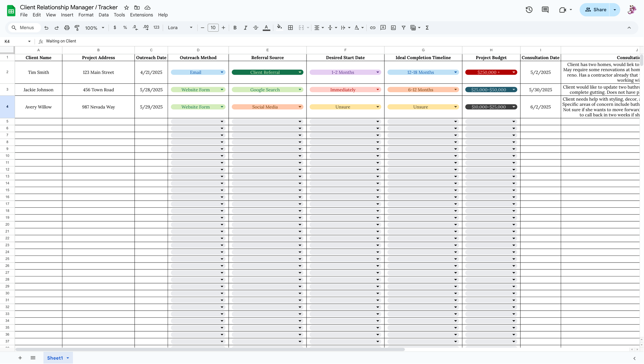Open version history clock icon
This screenshot has width=644, height=364.
click(x=529, y=10)
